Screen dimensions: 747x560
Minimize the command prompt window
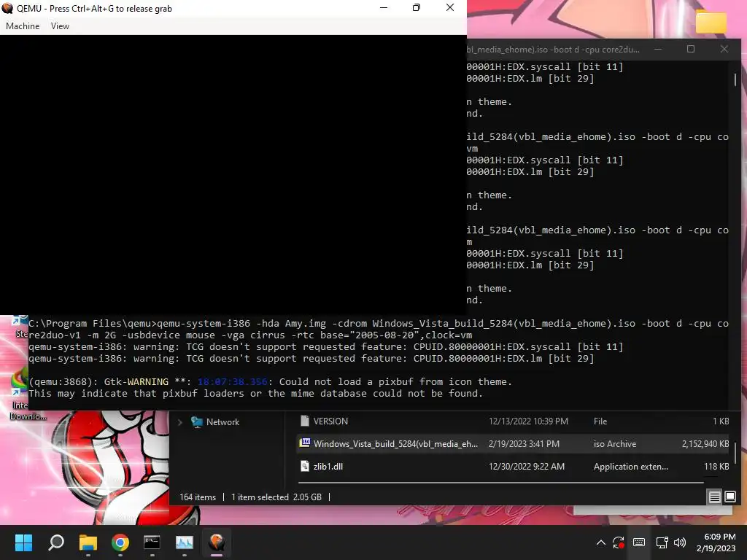(658, 49)
